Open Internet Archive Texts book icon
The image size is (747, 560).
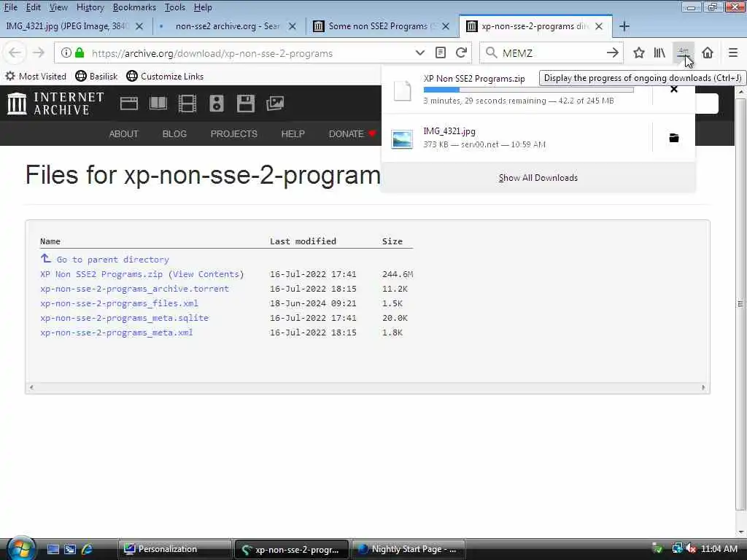pyautogui.click(x=158, y=104)
